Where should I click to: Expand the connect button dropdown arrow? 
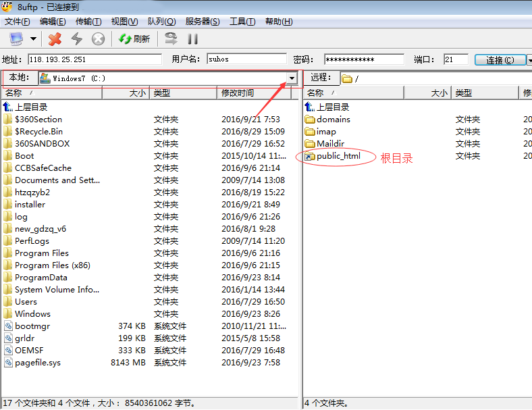point(529,60)
